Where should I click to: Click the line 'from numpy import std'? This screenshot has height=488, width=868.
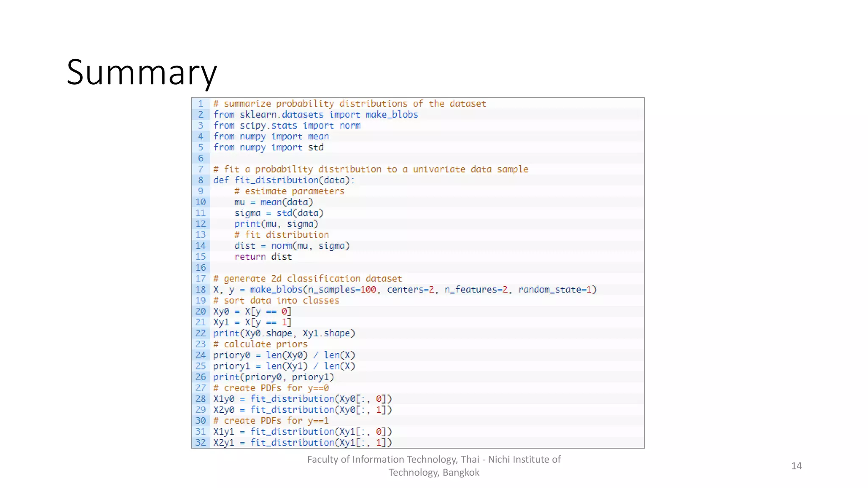point(268,147)
